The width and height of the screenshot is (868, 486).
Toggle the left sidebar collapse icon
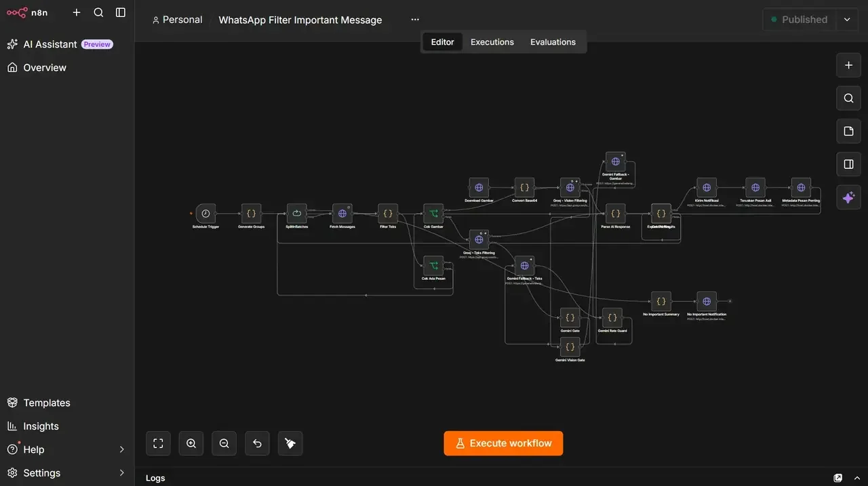[121, 12]
